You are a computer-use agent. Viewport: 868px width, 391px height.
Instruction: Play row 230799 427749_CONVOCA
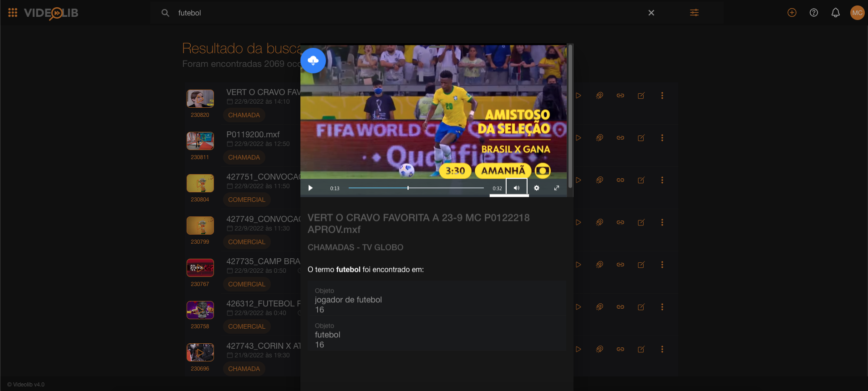[x=579, y=222]
